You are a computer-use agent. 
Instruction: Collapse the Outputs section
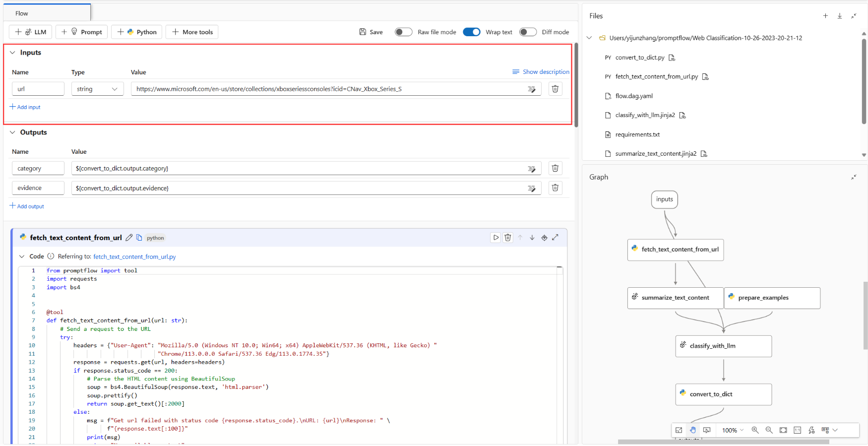tap(13, 132)
